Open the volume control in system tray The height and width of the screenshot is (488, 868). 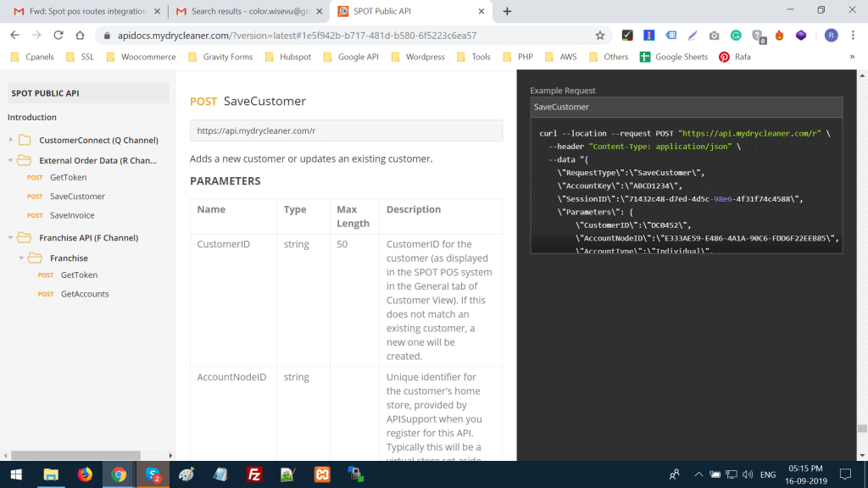[x=748, y=474]
